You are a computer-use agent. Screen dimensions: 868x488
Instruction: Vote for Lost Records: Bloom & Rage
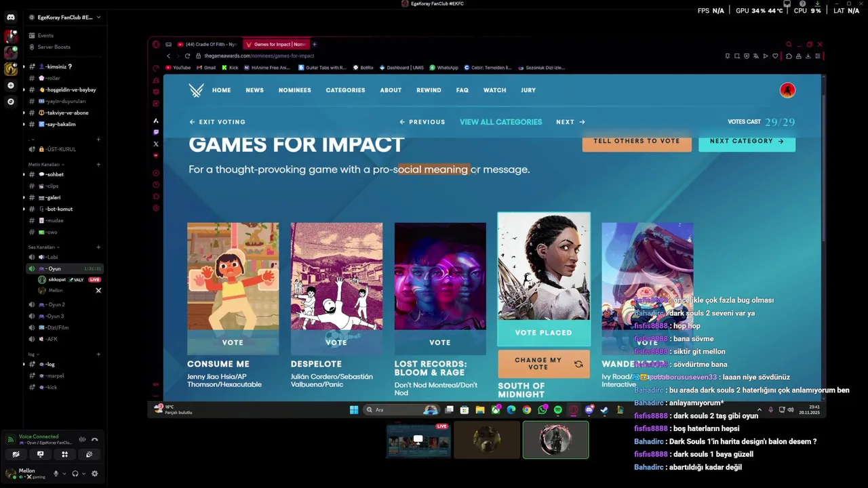click(439, 343)
